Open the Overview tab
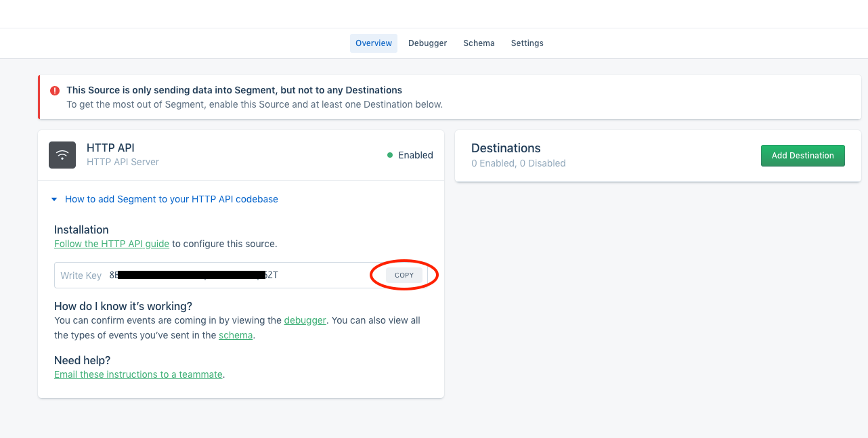This screenshot has width=868, height=438. [x=374, y=43]
